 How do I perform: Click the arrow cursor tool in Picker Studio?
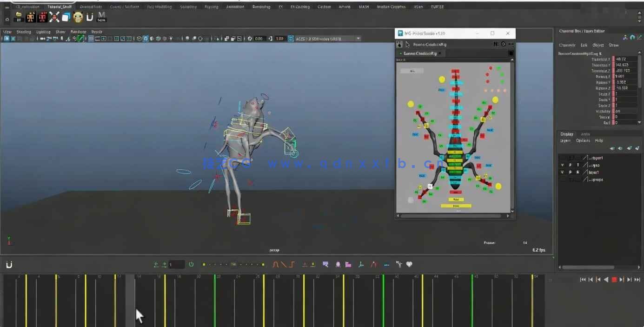(407, 44)
